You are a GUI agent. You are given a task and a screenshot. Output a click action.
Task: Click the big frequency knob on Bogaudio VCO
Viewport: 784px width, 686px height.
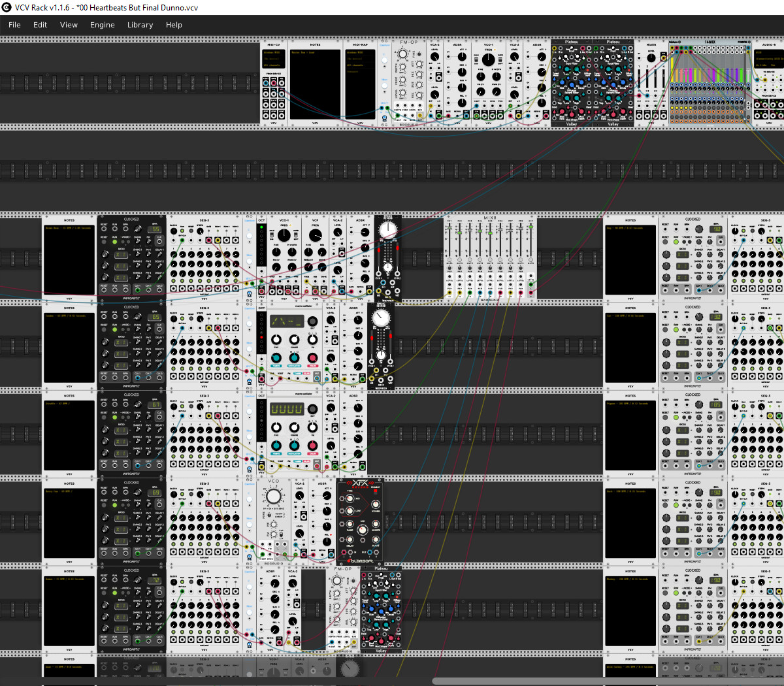(274, 497)
